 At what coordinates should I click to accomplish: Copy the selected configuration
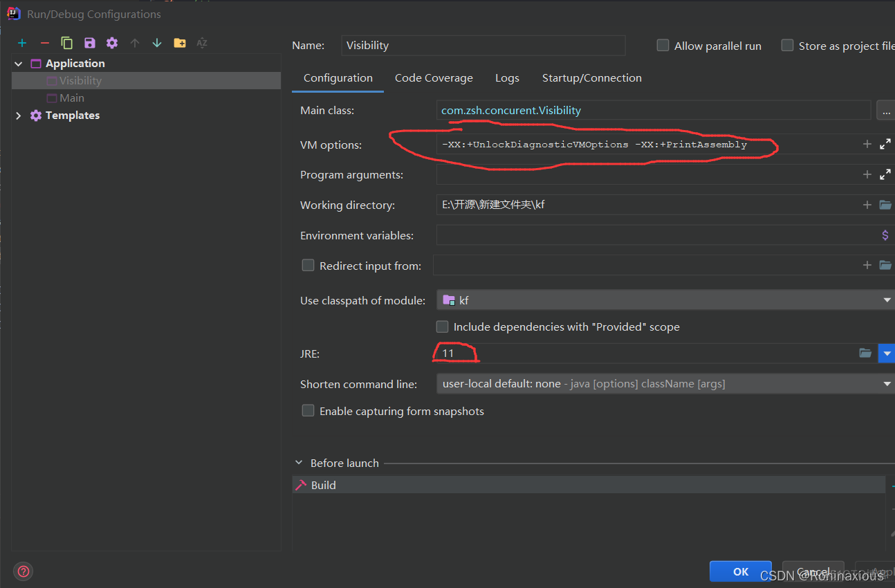click(x=67, y=43)
